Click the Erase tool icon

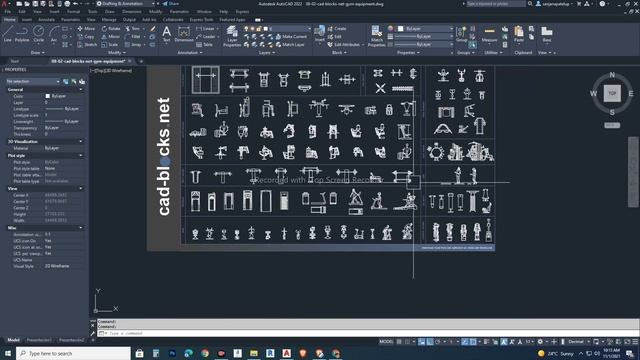[153, 29]
